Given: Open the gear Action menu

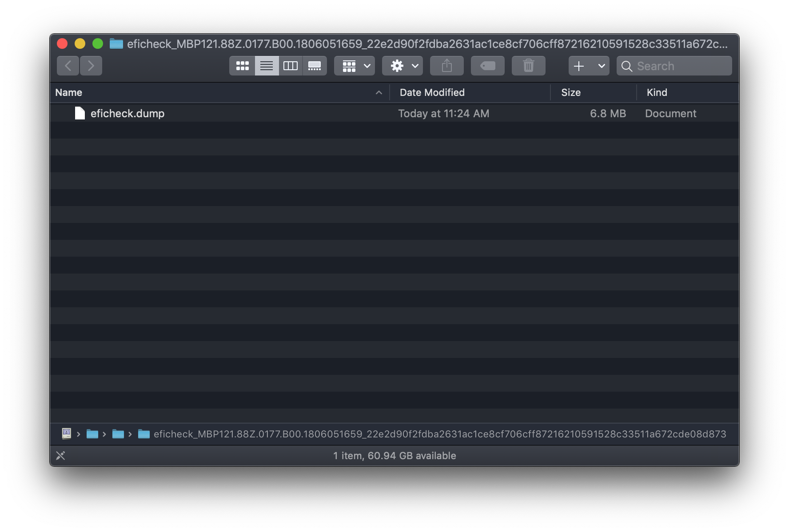Looking at the screenshot, I should tap(402, 66).
